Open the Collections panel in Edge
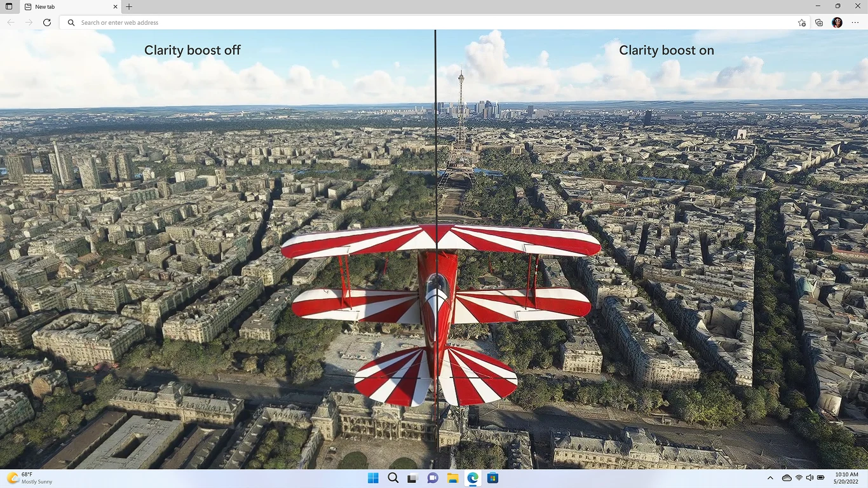This screenshot has height=488, width=868. tap(819, 22)
